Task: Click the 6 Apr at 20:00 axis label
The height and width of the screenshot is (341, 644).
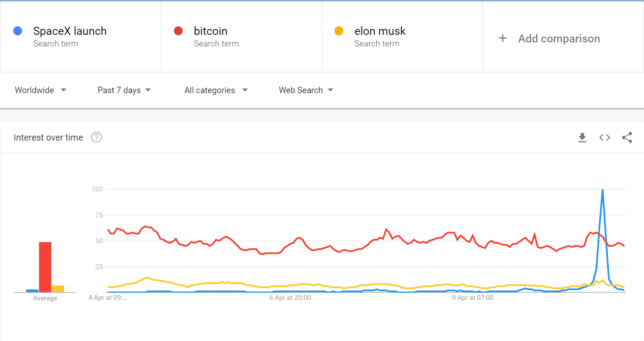Action: pos(290,297)
